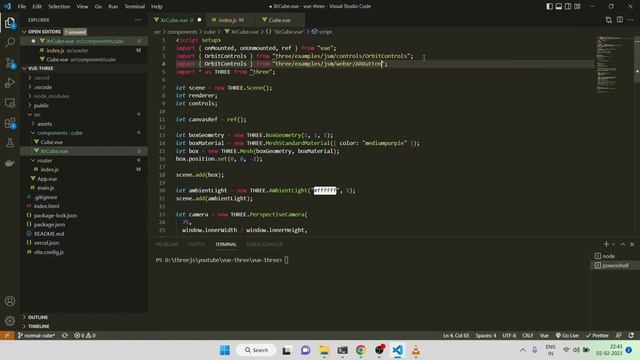Screen dimensions: 640x360
Task: Click the remote window indicator in status bar
Action: click(x=7, y=336)
